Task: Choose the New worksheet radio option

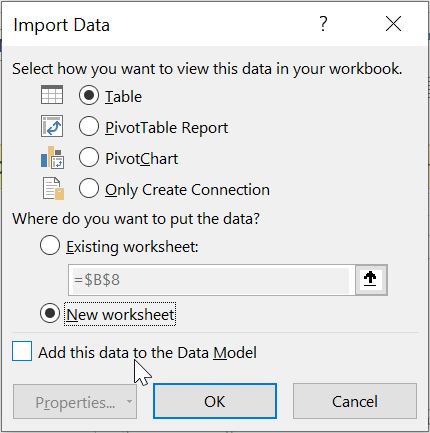Action: tap(50, 313)
